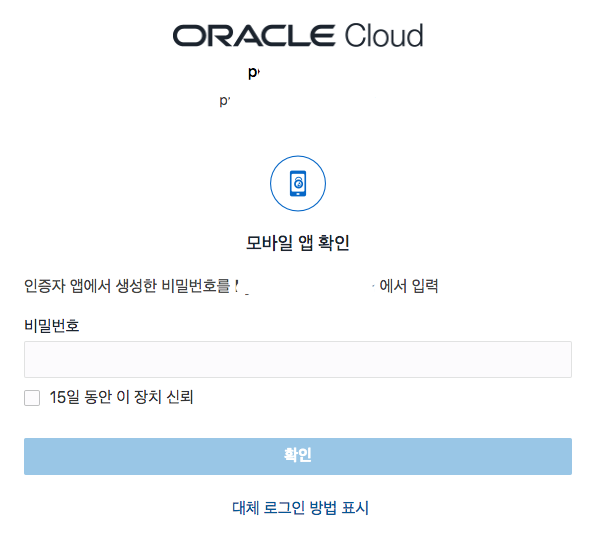Focus the 비밀번호 passcode input field
Screen dimensions: 603x534
[x=298, y=359]
